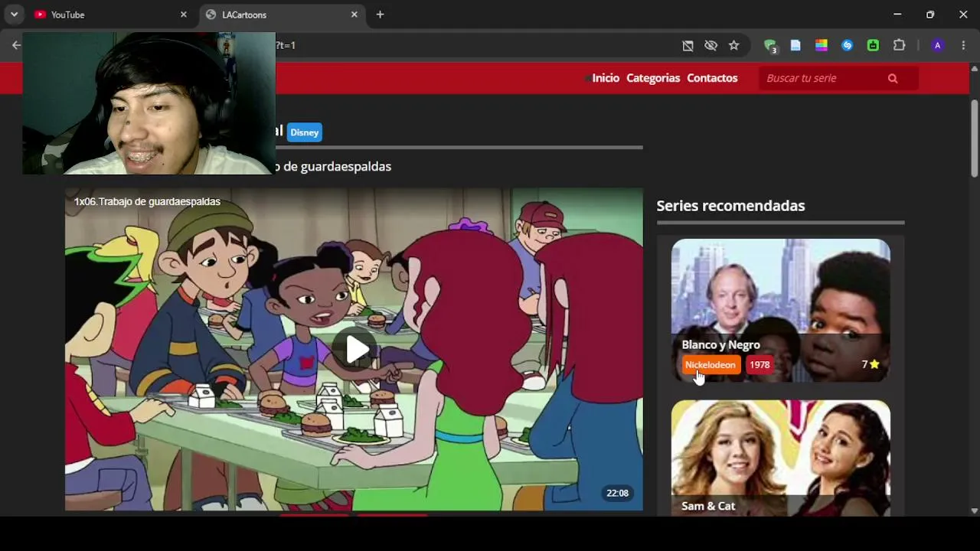
Task: Open the Sam & Cat series thumbnail
Action: pyautogui.click(x=780, y=457)
